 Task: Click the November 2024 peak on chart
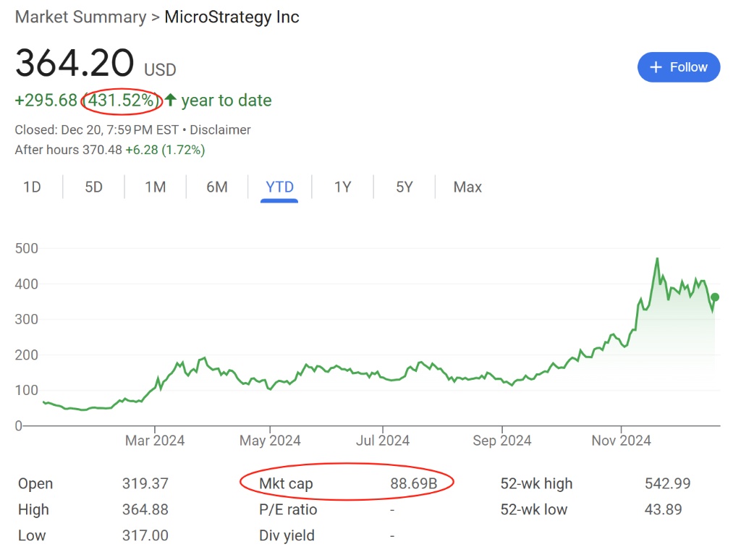coord(657,259)
